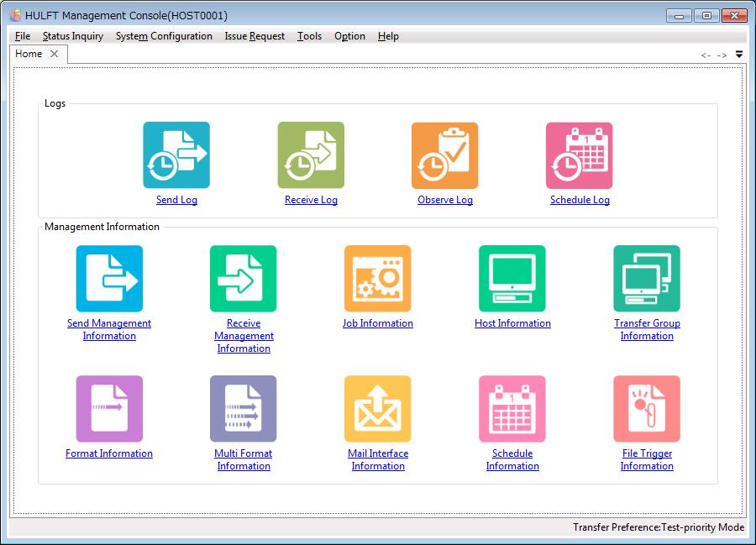Viewport: 756px width, 545px height.
Task: Open the Option menu
Action: pos(349,36)
